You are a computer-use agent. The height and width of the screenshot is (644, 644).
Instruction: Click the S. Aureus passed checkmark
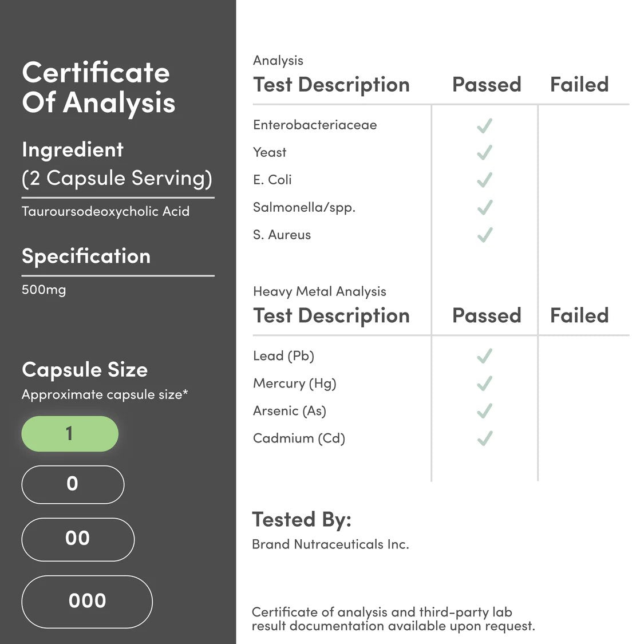(484, 235)
